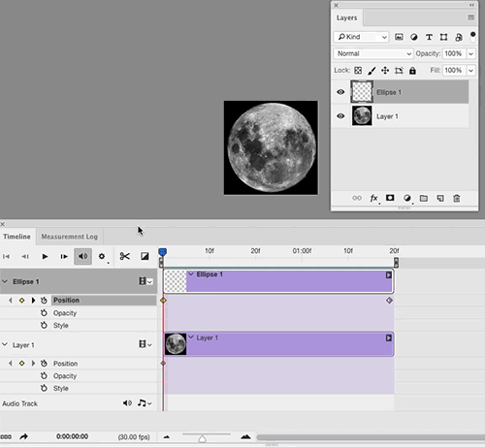Click the Fill 100% field
The height and width of the screenshot is (448, 485).
(x=454, y=70)
